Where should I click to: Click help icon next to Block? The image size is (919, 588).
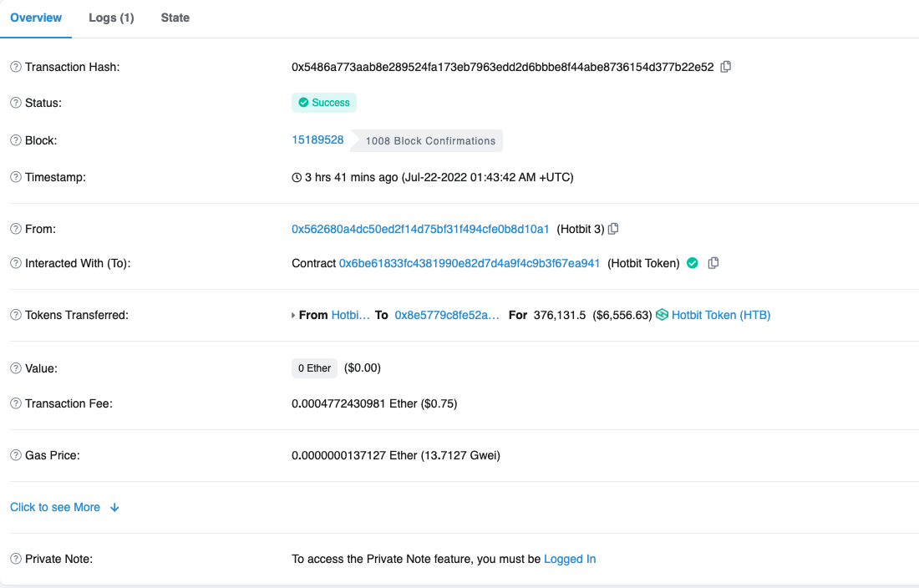[x=16, y=140]
